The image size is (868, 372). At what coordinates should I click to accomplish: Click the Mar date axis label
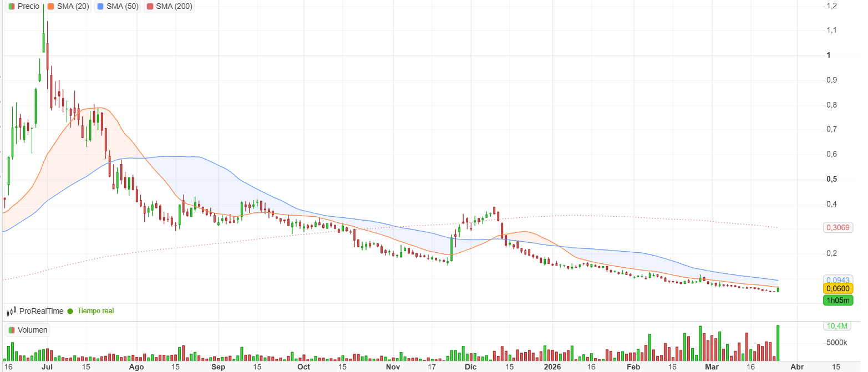(712, 367)
